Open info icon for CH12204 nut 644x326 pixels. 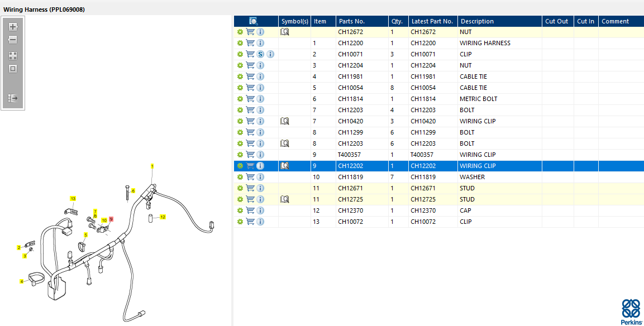(x=260, y=65)
